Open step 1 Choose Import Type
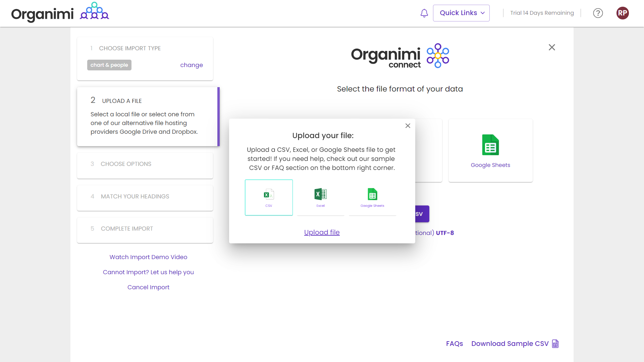The width and height of the screenshot is (644, 362). 145,59
